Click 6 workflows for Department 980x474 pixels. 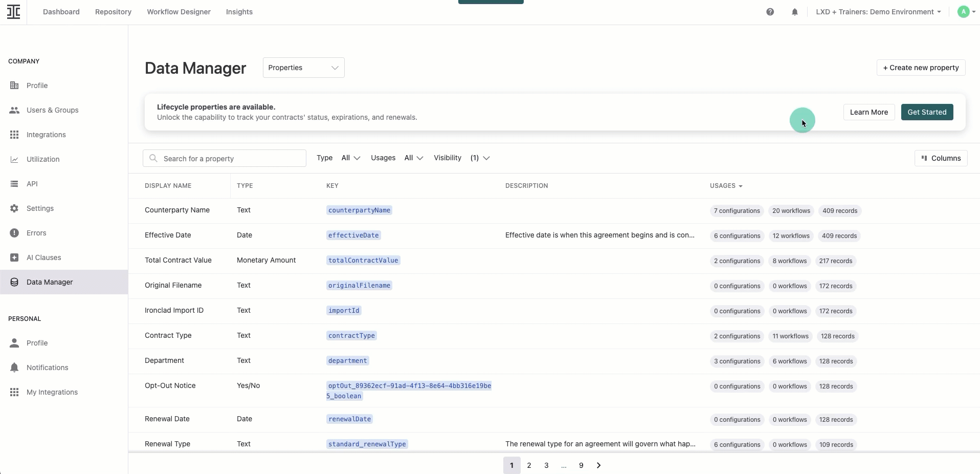click(790, 361)
